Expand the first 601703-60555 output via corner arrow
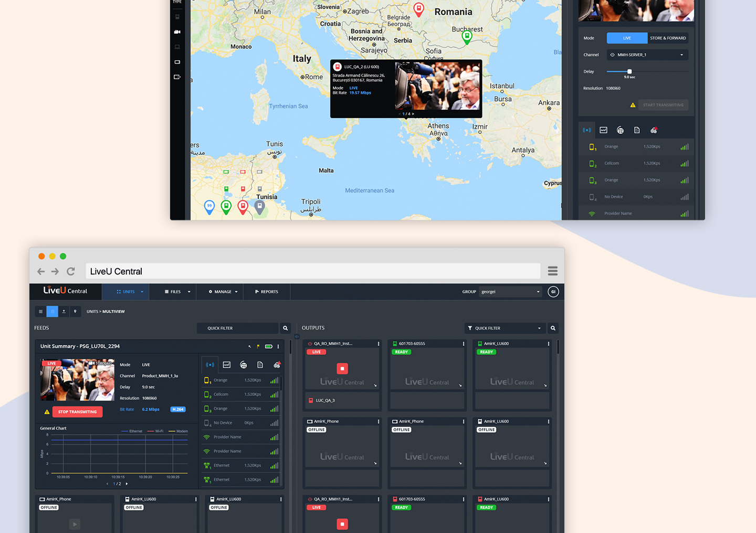The image size is (756, 533). [x=460, y=386]
